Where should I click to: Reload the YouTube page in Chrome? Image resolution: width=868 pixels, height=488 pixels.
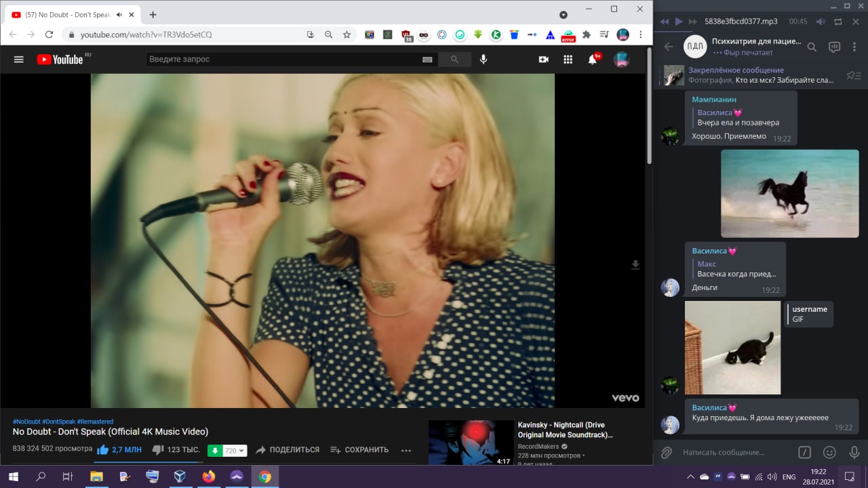[49, 35]
